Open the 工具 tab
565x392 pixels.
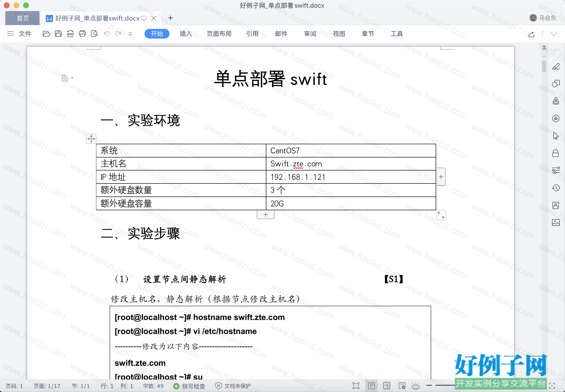point(397,34)
